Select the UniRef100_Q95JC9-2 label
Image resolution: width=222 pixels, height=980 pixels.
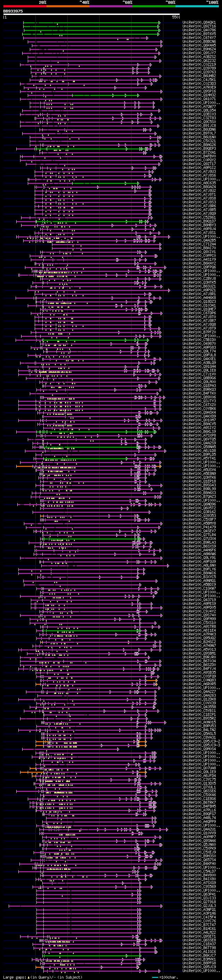point(202,741)
